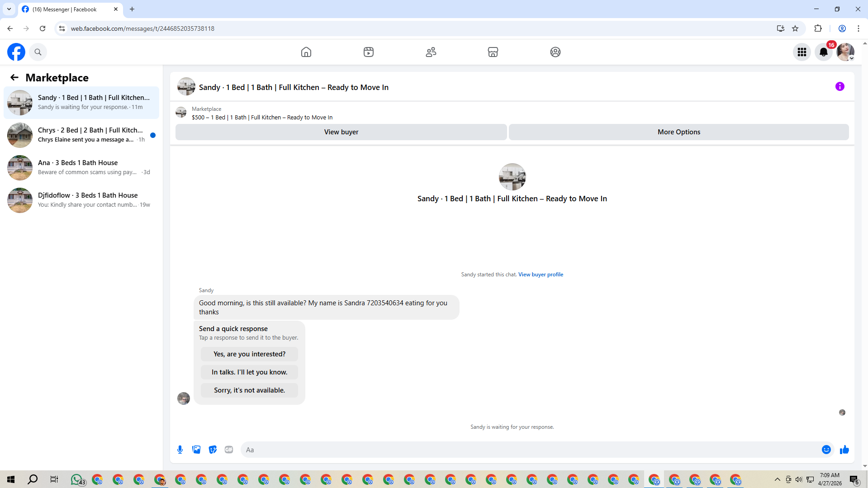Open Windows taskbar search
Viewport: 868px width, 488px height.
coord(33,479)
